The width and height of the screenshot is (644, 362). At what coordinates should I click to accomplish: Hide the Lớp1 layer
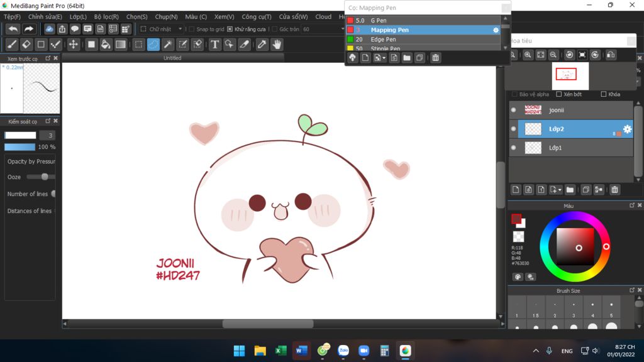coord(513,148)
